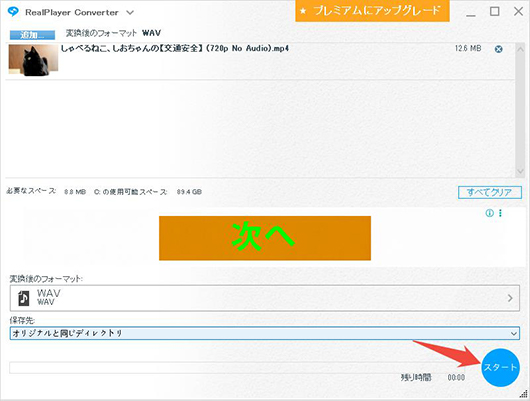This screenshot has width=530, height=401.
Task: Click プレミアムにアップグレード upgrade button
Action: (x=372, y=11)
